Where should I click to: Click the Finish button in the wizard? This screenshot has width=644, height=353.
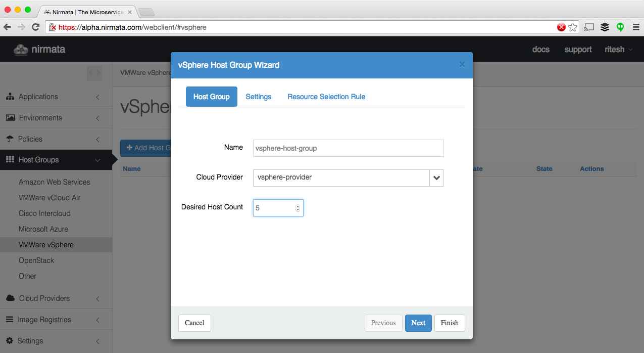click(450, 323)
